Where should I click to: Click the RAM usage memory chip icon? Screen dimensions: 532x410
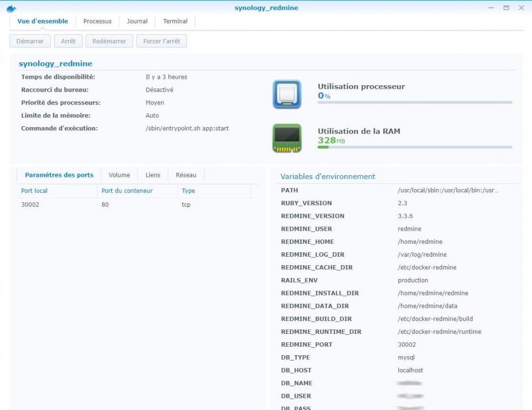(287, 138)
